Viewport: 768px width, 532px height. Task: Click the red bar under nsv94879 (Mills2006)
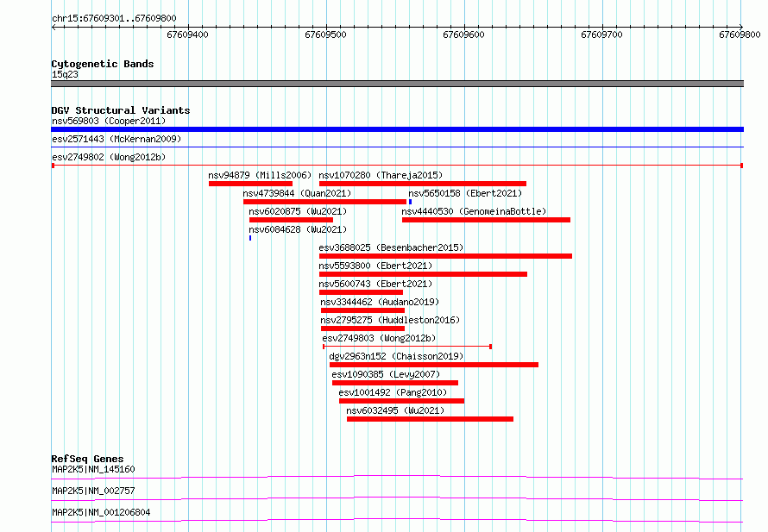pos(250,184)
